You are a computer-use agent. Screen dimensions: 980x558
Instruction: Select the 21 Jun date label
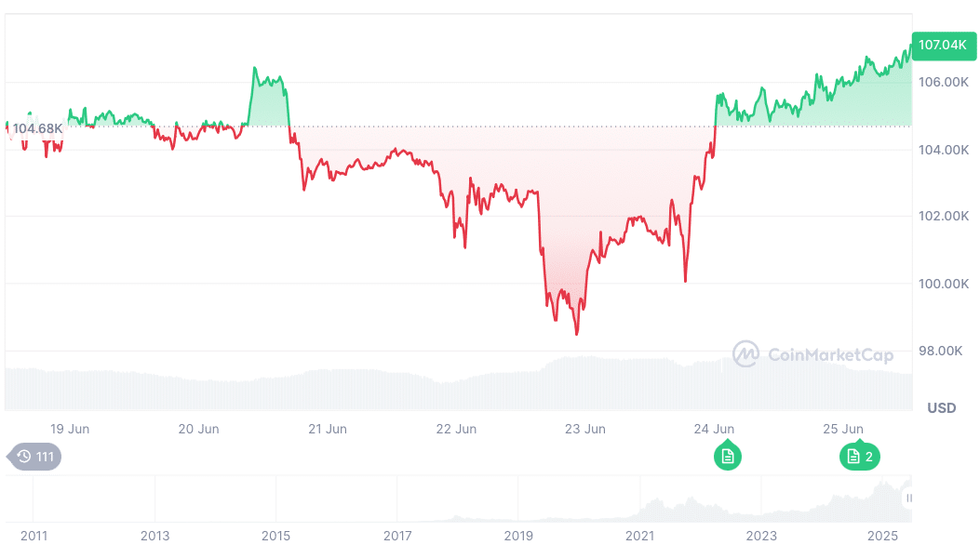click(x=328, y=429)
